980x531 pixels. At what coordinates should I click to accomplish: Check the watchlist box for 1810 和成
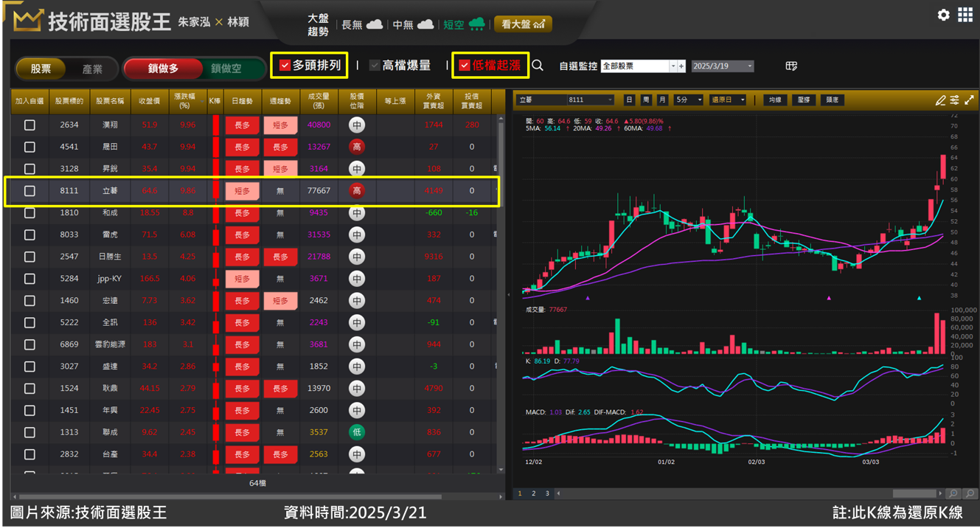(29, 213)
